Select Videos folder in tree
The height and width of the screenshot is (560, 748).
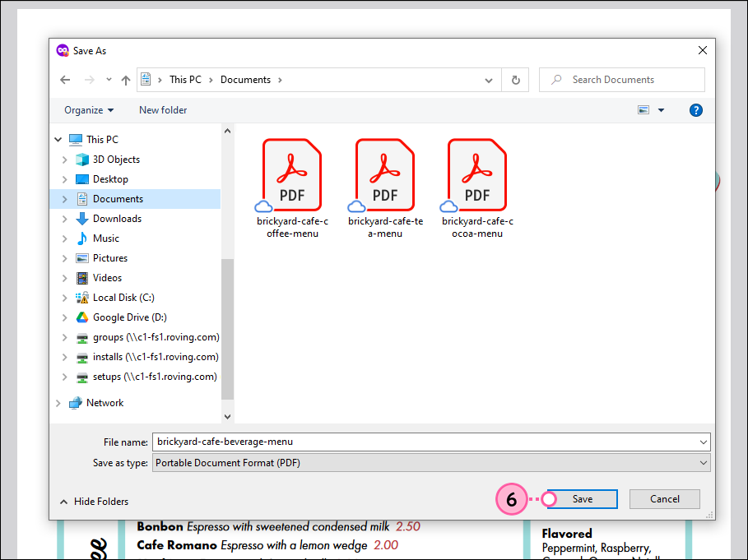pos(107,278)
